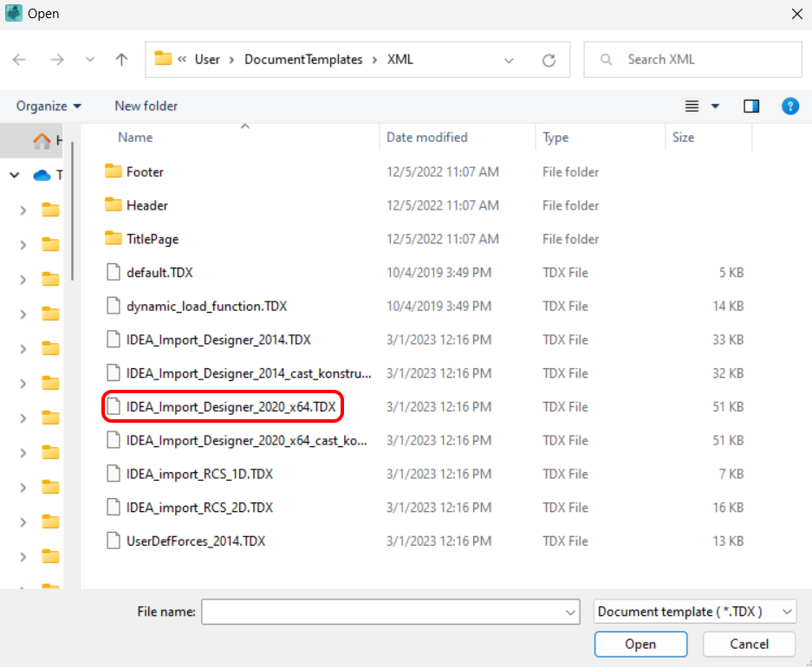Click the Cancel button
Screen dimensions: 812x667
tap(749, 644)
